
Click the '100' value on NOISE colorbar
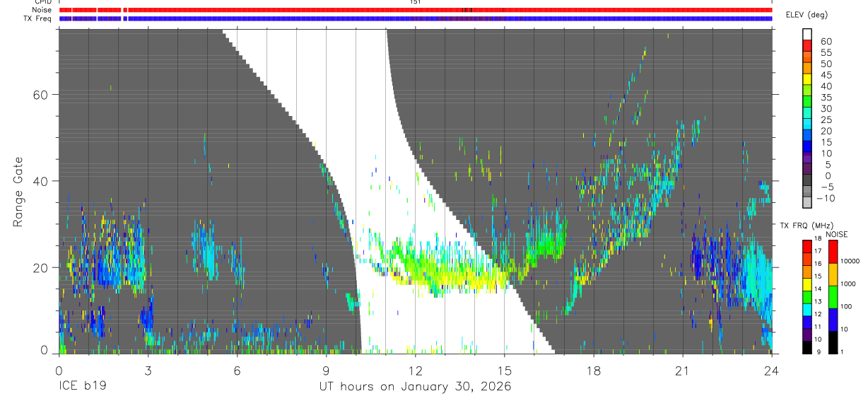click(x=848, y=306)
